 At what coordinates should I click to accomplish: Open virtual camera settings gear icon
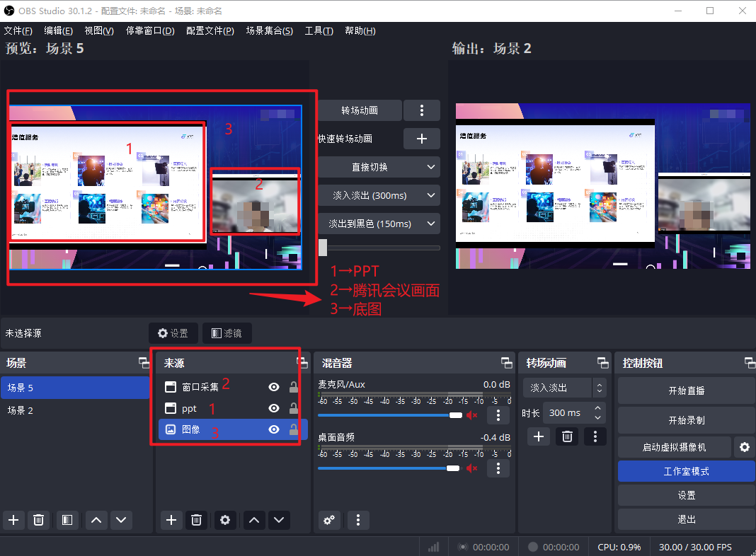tap(744, 447)
